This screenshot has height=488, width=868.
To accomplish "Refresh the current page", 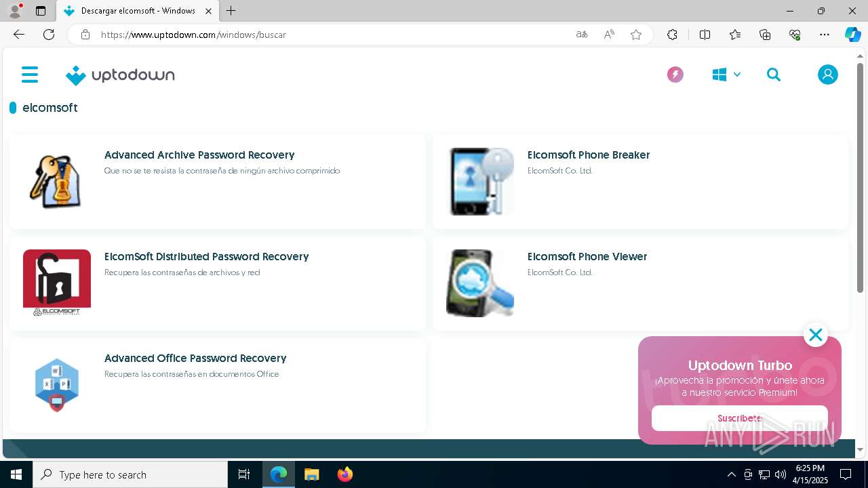I will [x=49, y=35].
